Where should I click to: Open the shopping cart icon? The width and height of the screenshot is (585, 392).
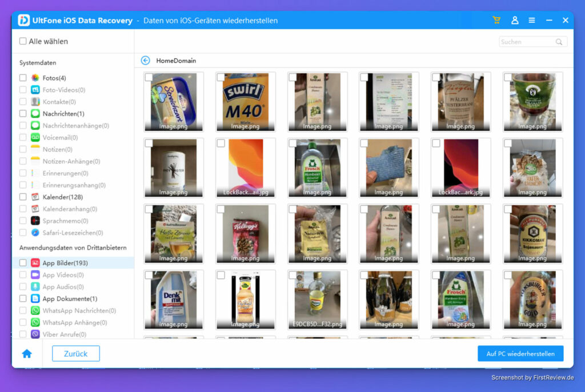pyautogui.click(x=496, y=20)
